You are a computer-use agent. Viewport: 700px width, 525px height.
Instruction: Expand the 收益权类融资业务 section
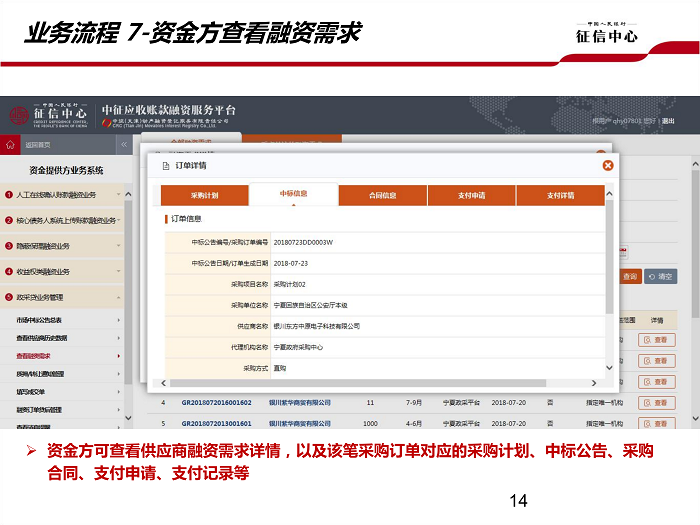coord(65,271)
